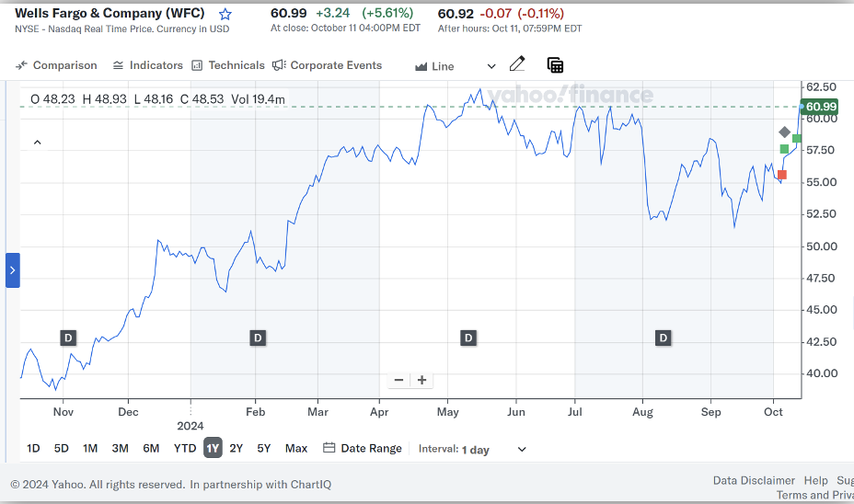
Task: Zoom in chart with plus button
Action: tap(421, 380)
